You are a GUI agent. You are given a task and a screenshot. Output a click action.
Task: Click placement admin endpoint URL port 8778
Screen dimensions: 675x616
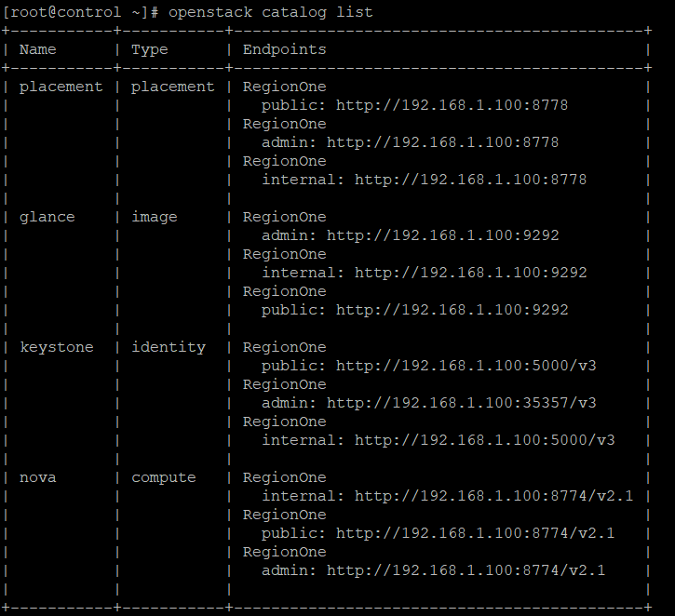(x=442, y=142)
